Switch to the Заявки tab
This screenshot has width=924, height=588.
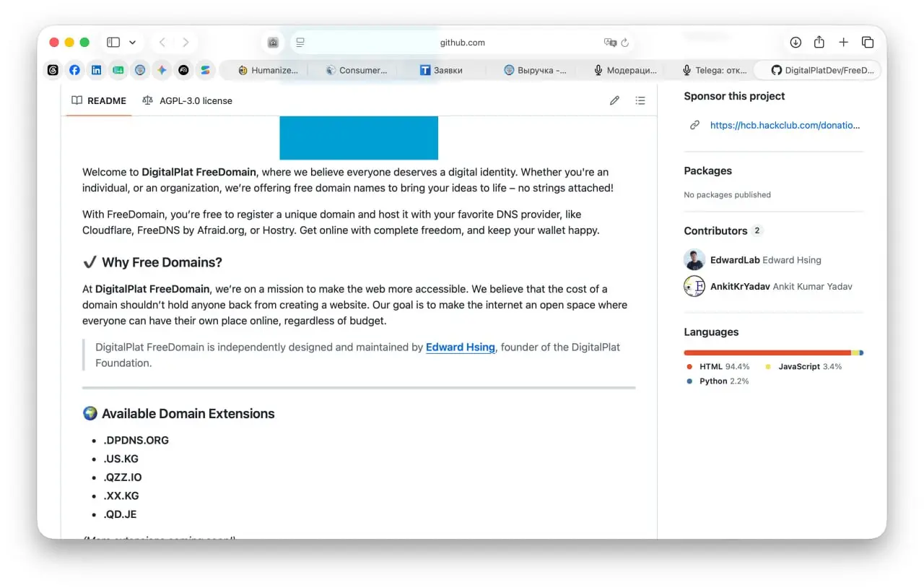(442, 70)
